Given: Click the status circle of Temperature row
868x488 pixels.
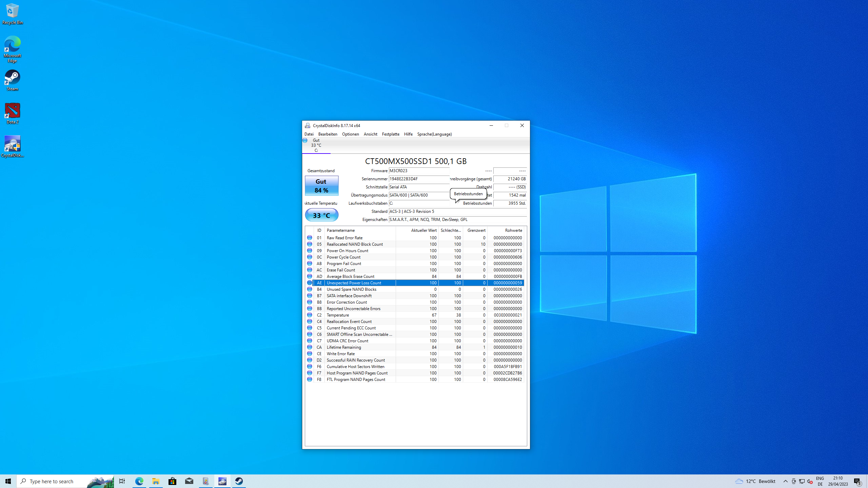Looking at the screenshot, I should point(310,315).
